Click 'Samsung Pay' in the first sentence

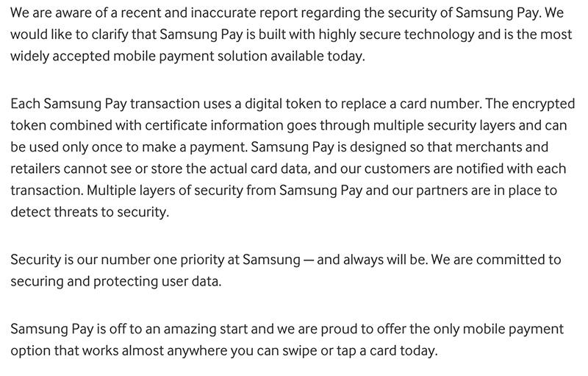498,14
